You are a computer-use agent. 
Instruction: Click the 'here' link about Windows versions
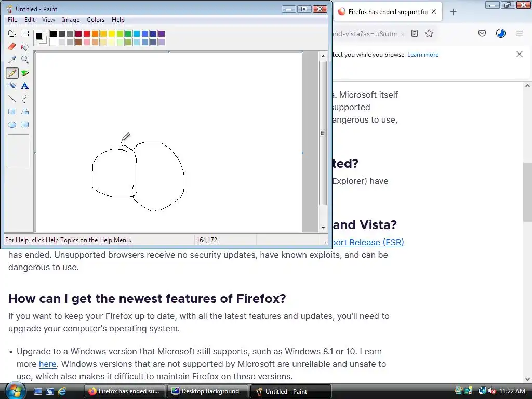pos(47,364)
